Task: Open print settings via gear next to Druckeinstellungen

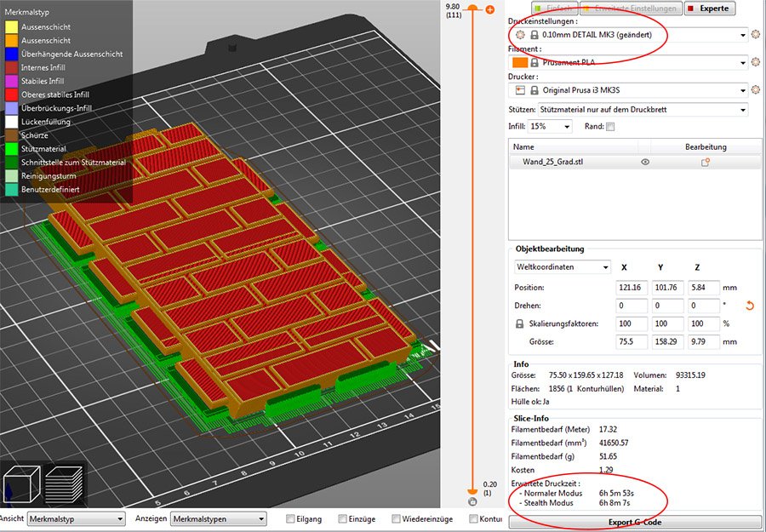Action: (755, 35)
